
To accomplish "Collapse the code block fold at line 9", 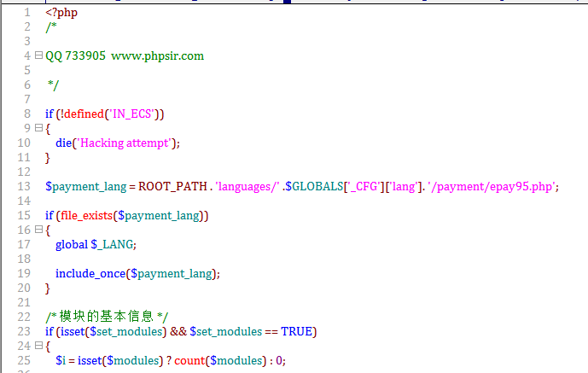I will tap(38, 128).
